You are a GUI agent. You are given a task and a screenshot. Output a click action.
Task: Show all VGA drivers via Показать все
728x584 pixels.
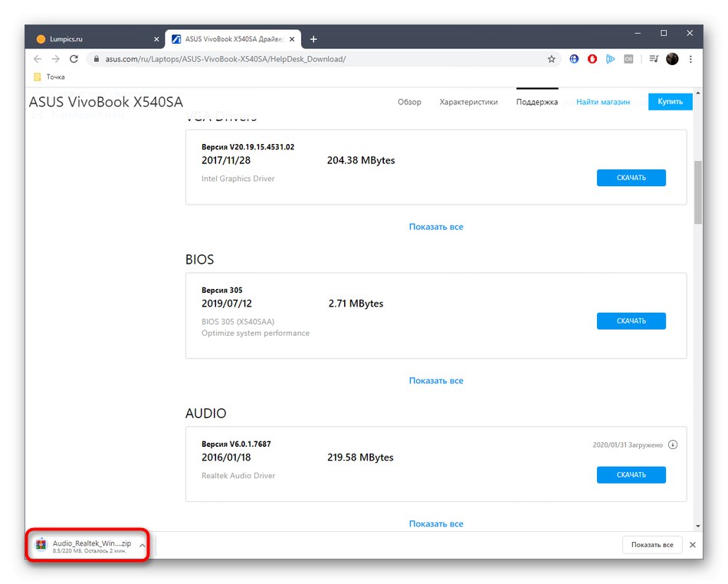(436, 227)
